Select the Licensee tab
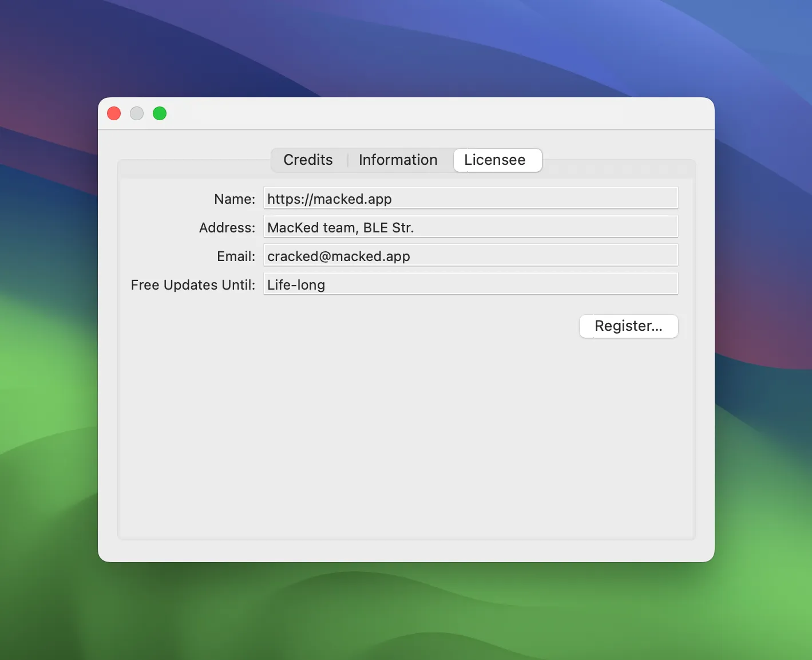This screenshot has height=660, width=812. point(497,160)
